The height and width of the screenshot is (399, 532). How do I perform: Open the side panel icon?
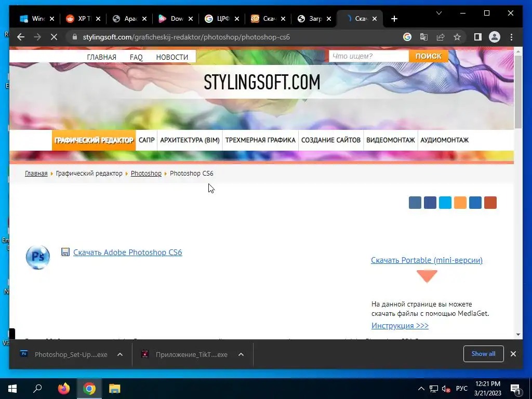[x=478, y=37]
